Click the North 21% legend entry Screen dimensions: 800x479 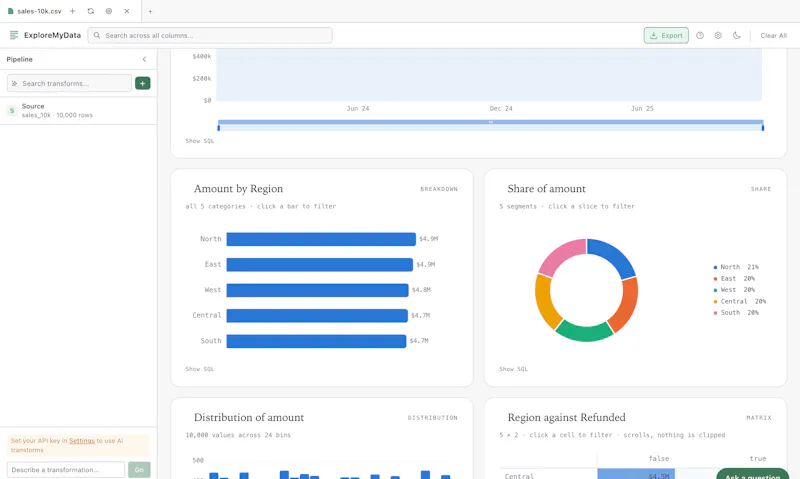tap(736, 267)
